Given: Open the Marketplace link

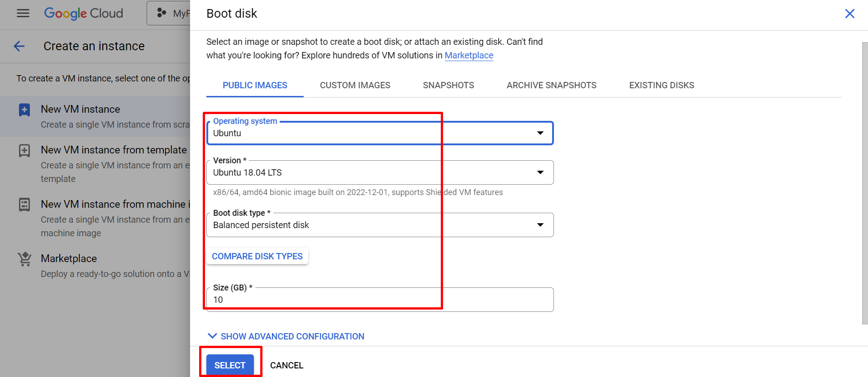Looking at the screenshot, I should [469, 55].
